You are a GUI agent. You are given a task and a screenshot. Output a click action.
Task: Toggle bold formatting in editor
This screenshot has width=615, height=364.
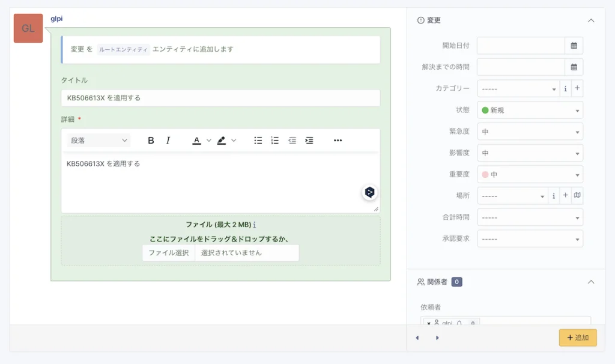(151, 141)
